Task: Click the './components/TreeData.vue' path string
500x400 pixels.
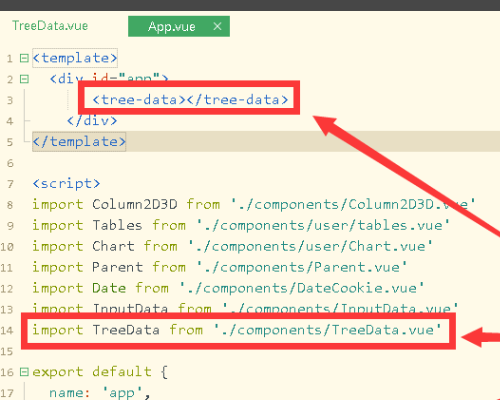Action: (328, 330)
